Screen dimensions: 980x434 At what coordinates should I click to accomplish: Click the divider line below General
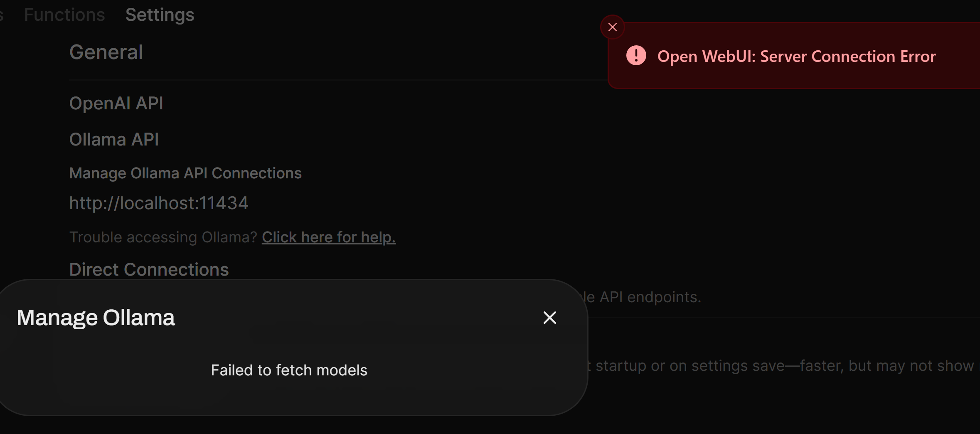point(332,79)
